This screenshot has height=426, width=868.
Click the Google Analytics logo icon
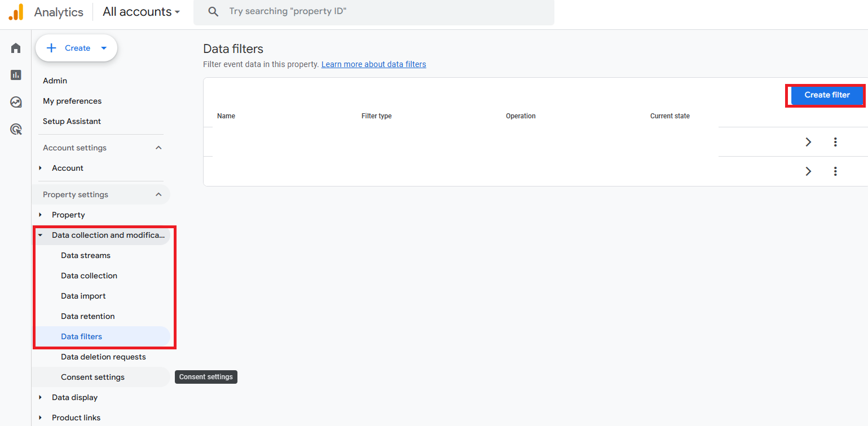16,12
